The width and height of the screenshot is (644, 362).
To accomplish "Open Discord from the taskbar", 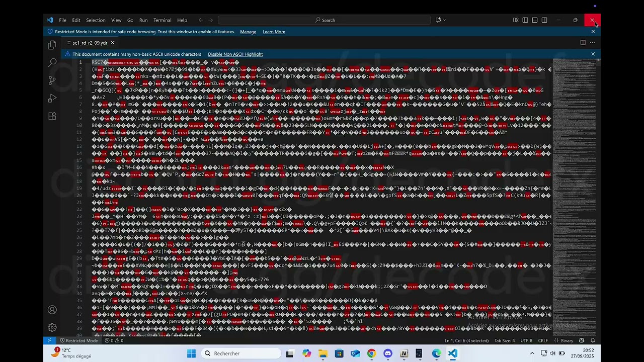I will point(387,353).
